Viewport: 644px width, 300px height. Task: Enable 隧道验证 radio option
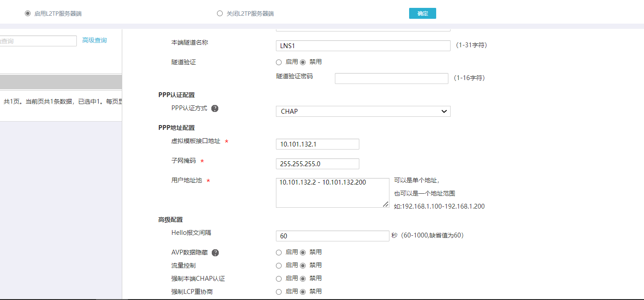point(279,62)
